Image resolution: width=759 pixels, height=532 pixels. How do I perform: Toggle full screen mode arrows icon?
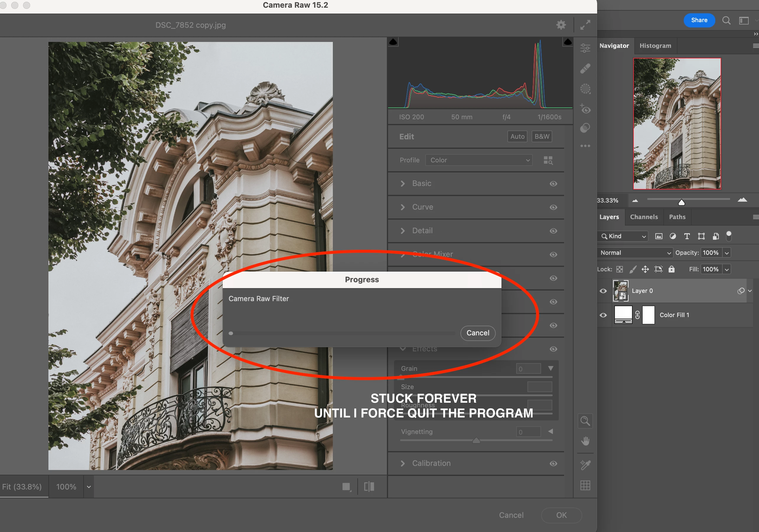pyautogui.click(x=585, y=25)
